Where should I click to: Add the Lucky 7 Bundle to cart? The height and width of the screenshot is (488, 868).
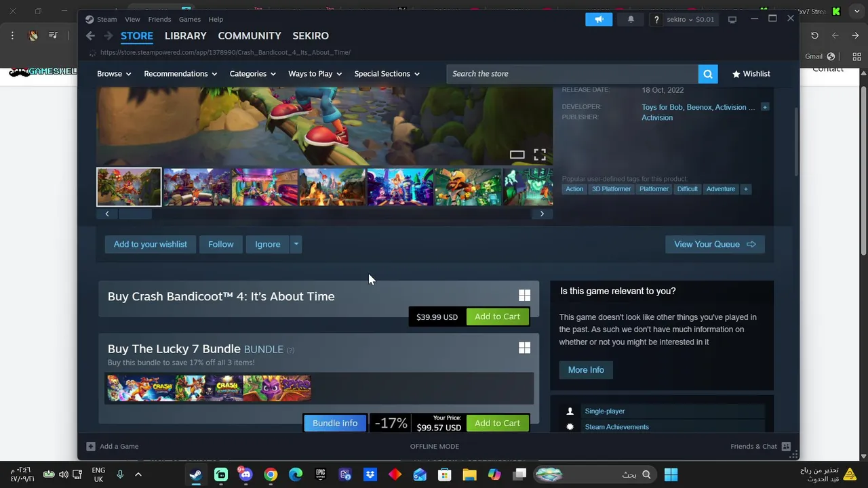pos(498,423)
